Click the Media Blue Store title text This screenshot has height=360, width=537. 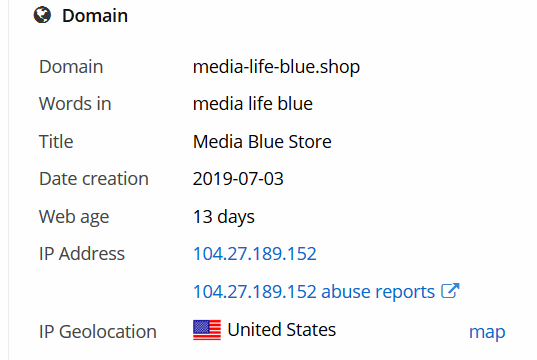tap(262, 141)
